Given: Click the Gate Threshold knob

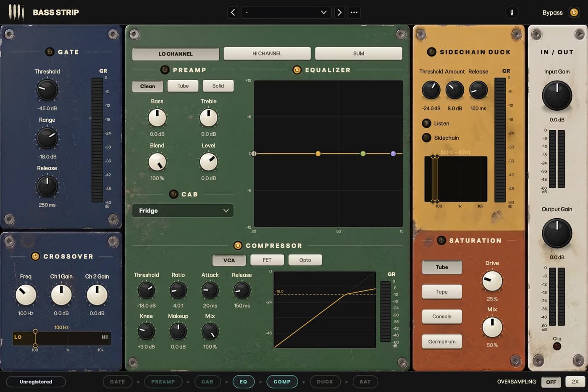Looking at the screenshot, I should [47, 89].
